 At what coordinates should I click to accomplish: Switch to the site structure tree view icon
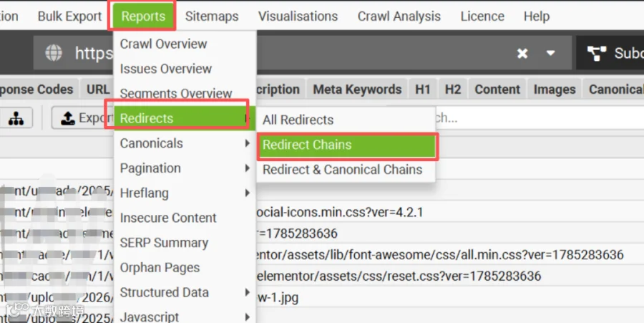pos(16,118)
